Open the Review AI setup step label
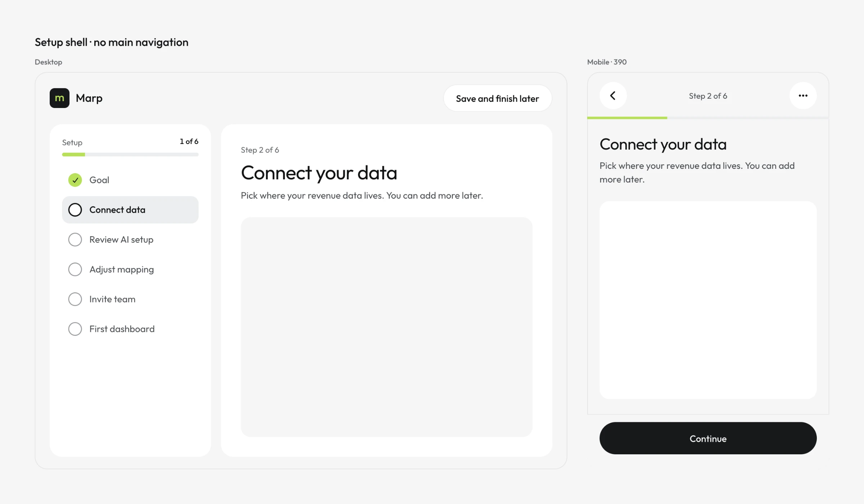864x504 pixels. 121,240
